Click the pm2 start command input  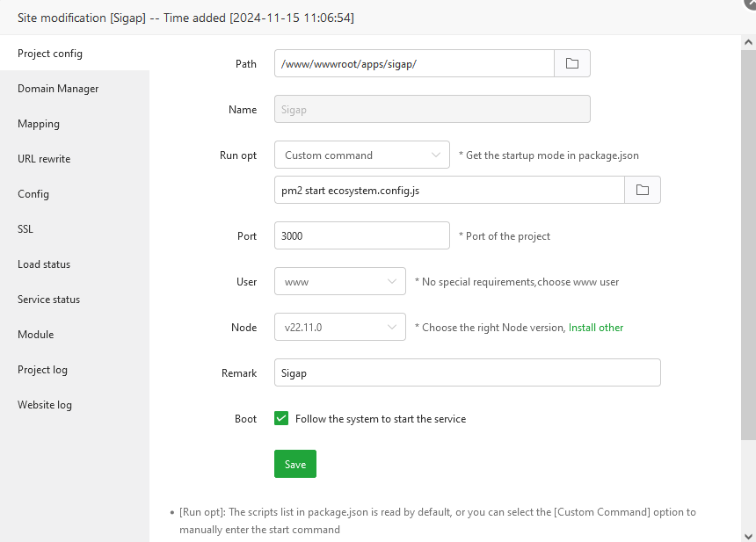point(448,190)
